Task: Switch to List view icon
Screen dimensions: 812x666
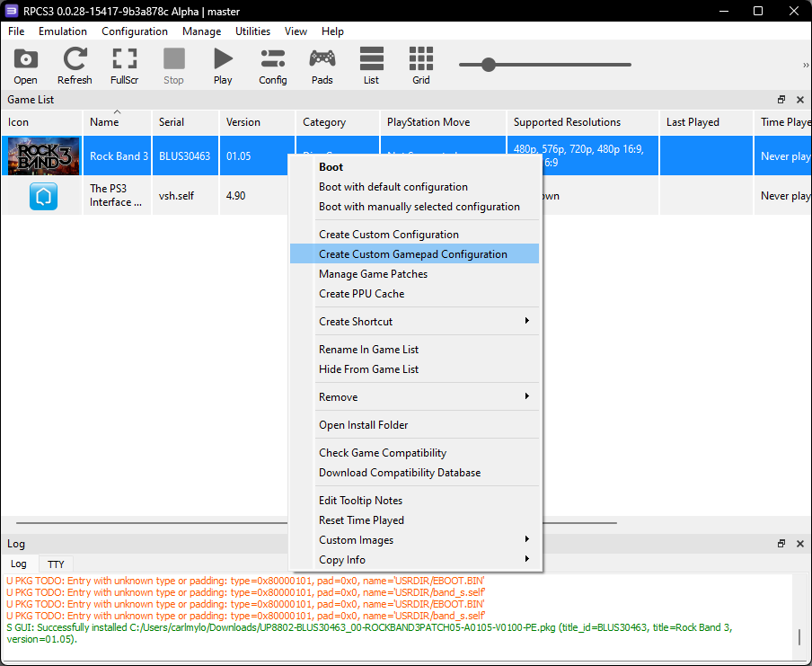Action: coord(371,66)
